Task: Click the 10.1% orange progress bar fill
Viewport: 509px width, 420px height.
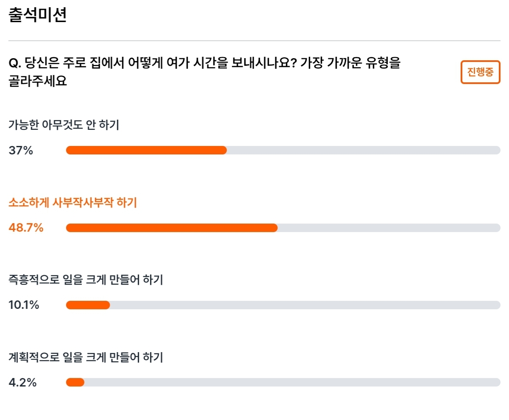Action: (x=88, y=305)
